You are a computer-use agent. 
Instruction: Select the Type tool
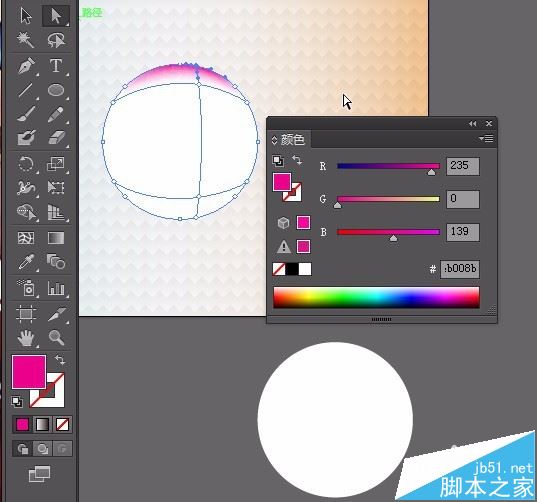click(x=56, y=65)
